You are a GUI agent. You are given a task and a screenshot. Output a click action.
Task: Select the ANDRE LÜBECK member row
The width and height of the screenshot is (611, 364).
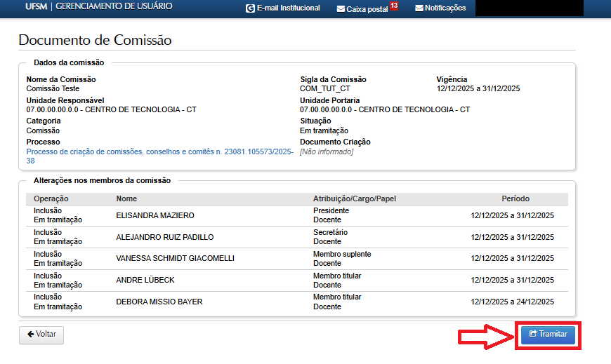145,281
